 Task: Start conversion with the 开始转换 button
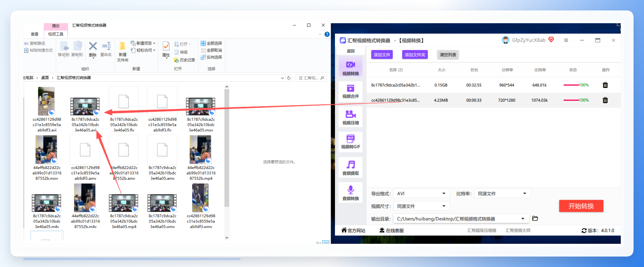point(581,206)
